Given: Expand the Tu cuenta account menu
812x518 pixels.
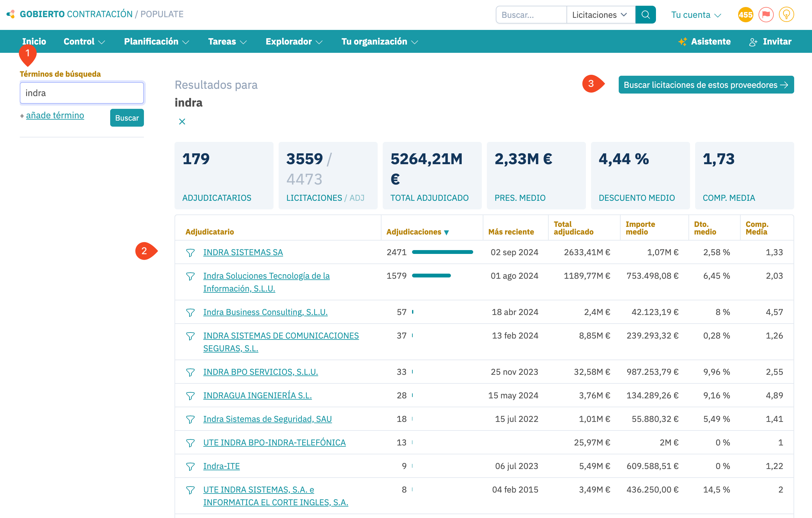Looking at the screenshot, I should click(696, 15).
